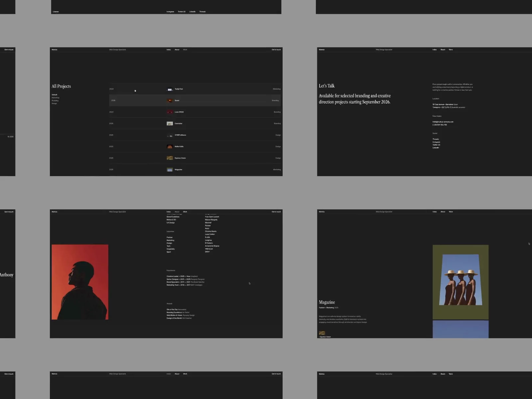
Task: Click 'LinkedIn' in top footer strip
Action: [193, 12]
